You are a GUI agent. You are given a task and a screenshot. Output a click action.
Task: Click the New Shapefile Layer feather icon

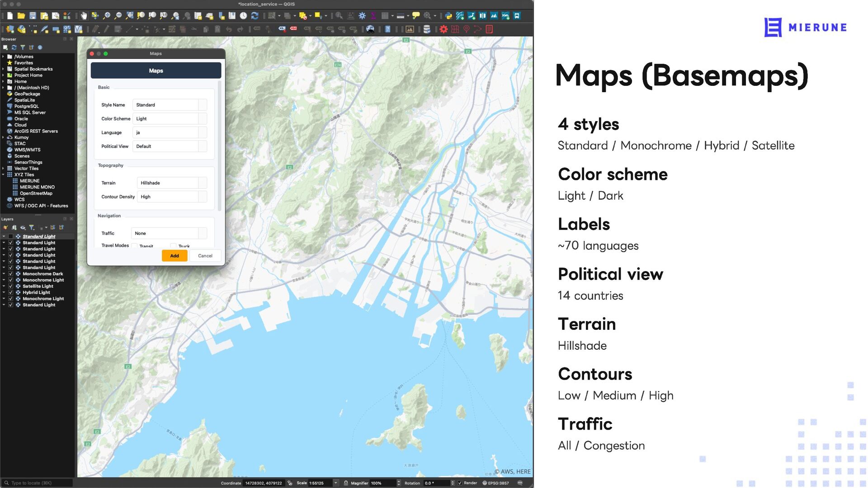click(44, 29)
